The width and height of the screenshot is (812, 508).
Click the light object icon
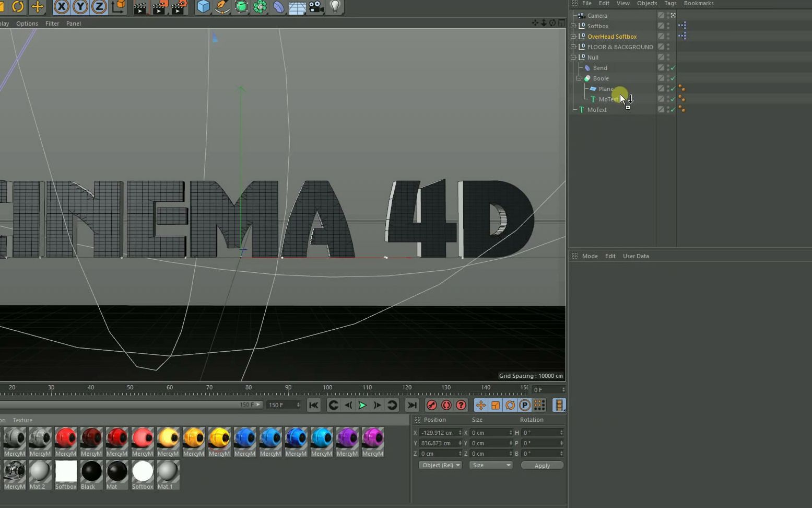[334, 7]
